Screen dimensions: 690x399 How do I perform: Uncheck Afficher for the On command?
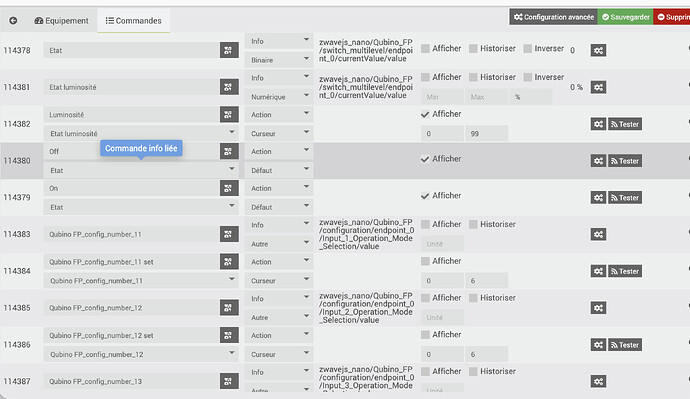[x=425, y=196]
